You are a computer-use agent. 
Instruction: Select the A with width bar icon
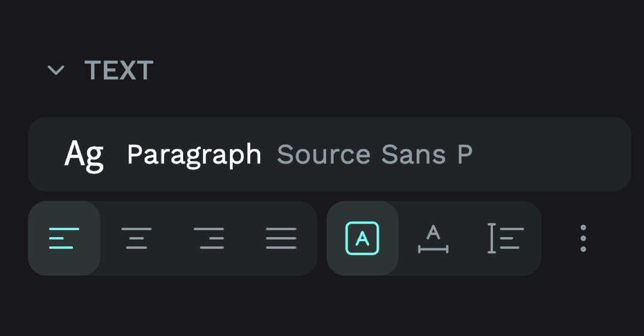coord(434,238)
